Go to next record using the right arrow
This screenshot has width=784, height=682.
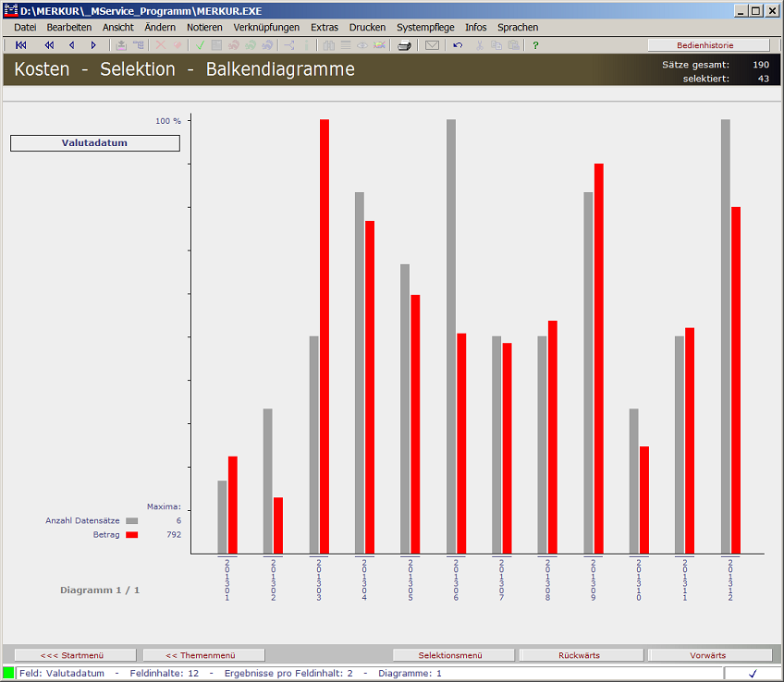coord(93,45)
